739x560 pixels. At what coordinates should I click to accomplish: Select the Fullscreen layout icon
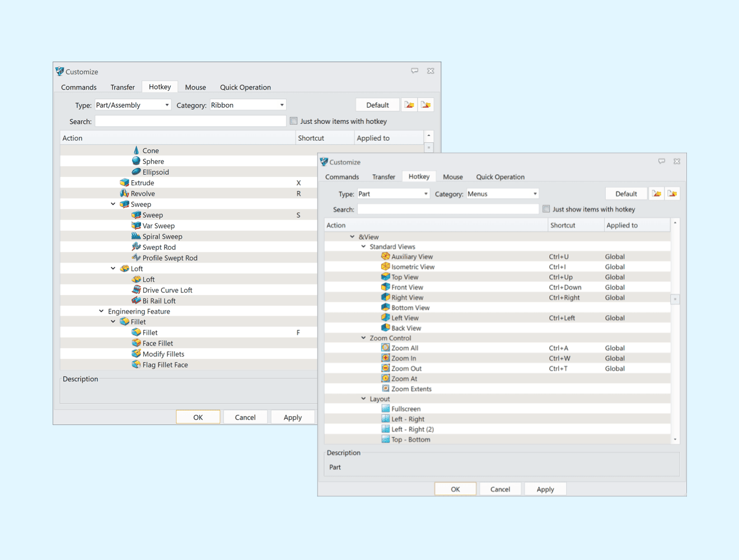click(385, 408)
